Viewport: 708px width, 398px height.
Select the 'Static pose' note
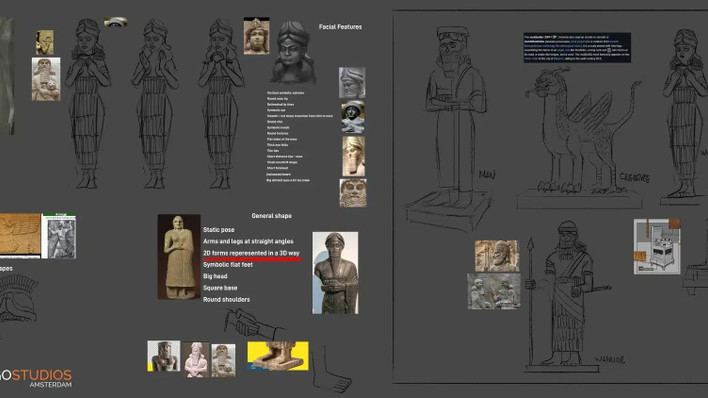(219, 230)
